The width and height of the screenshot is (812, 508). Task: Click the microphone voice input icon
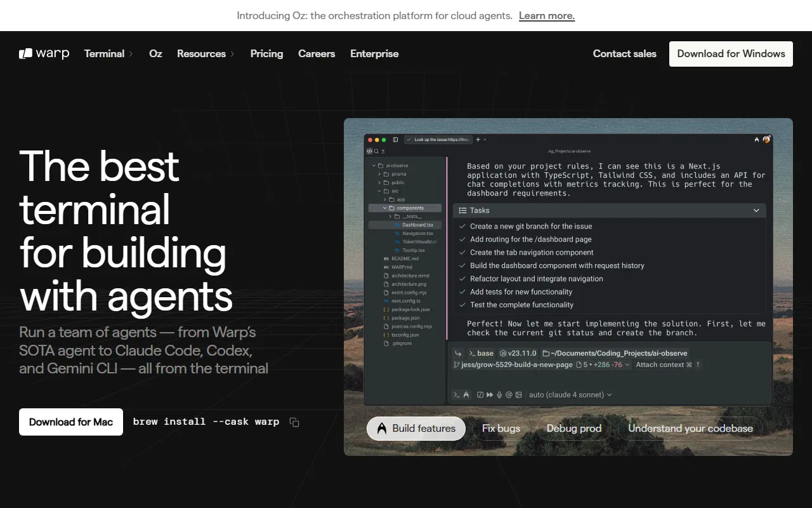[499, 395]
